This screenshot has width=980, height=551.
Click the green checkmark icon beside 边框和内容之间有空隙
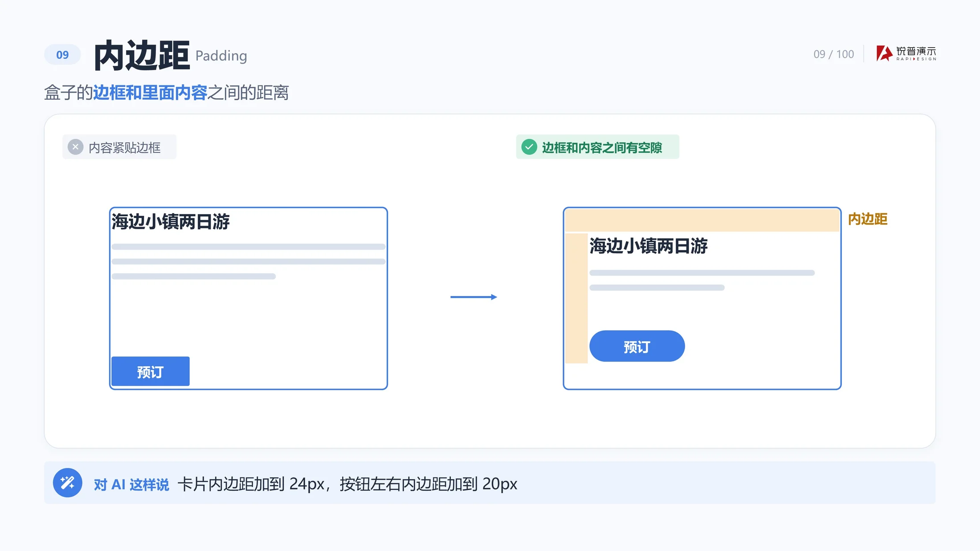529,147
